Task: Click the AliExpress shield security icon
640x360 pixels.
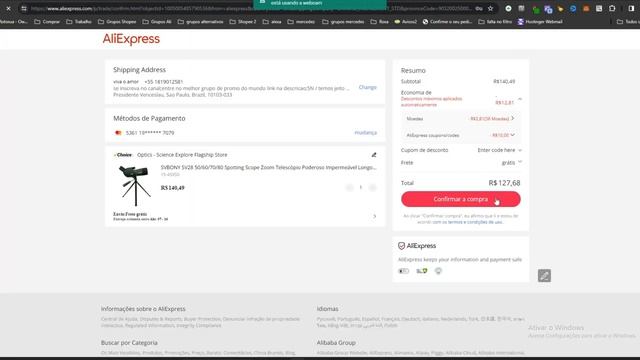Action: pyautogui.click(x=401, y=246)
